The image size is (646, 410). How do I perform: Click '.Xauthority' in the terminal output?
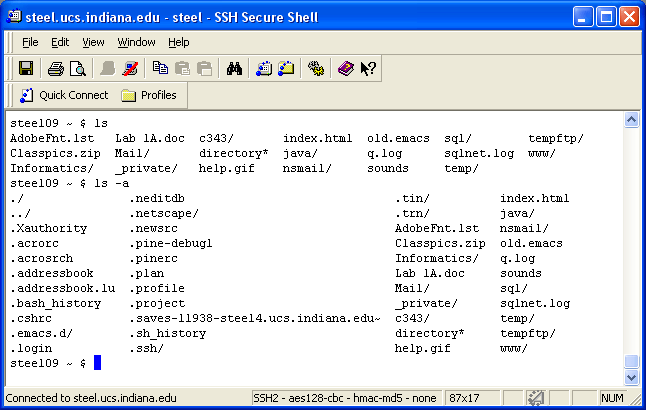[x=49, y=228]
